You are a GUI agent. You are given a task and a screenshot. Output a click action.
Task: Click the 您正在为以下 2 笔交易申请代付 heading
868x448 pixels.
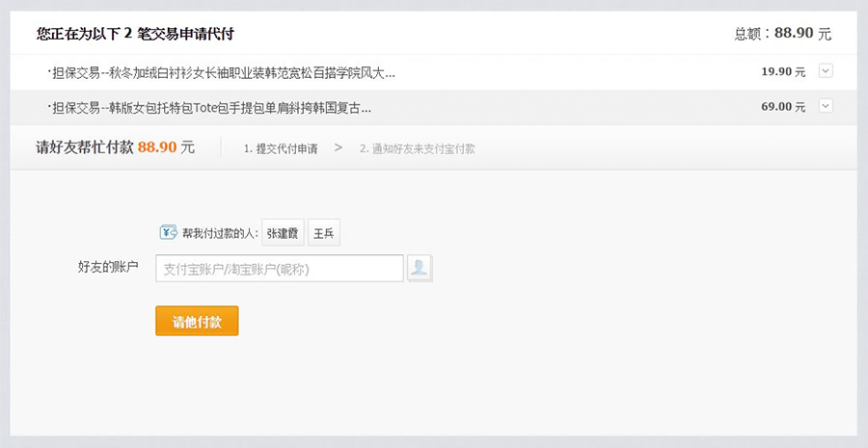135,34
